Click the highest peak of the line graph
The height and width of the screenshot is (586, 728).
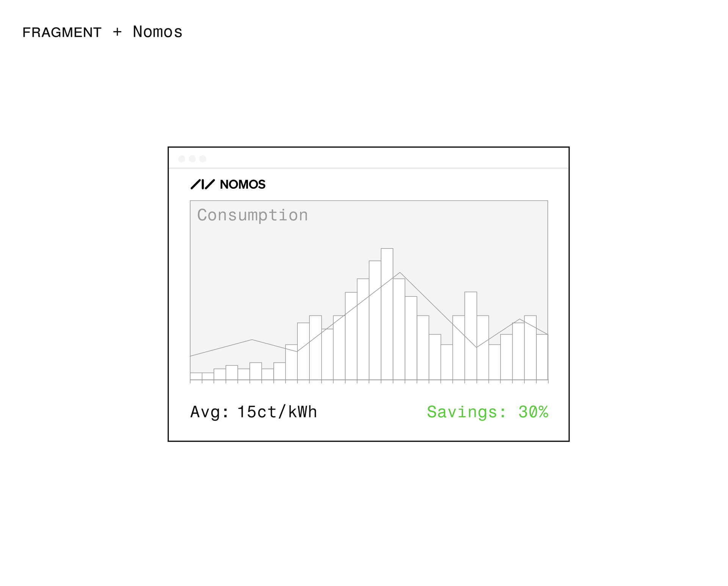point(400,273)
